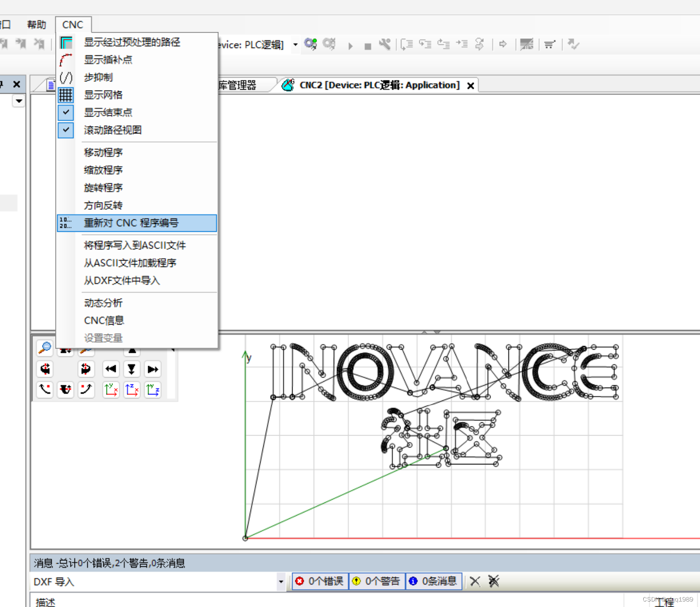Toggle 显示经过预处理的路径 option

(x=137, y=42)
